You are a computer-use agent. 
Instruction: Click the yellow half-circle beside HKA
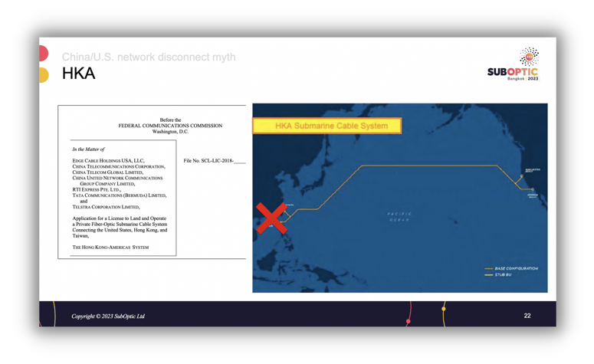click(44, 74)
